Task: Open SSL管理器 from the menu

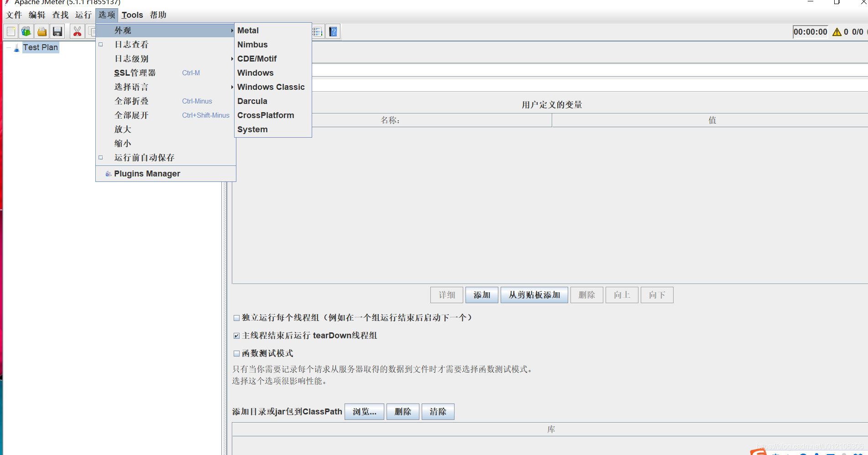Action: [166, 73]
